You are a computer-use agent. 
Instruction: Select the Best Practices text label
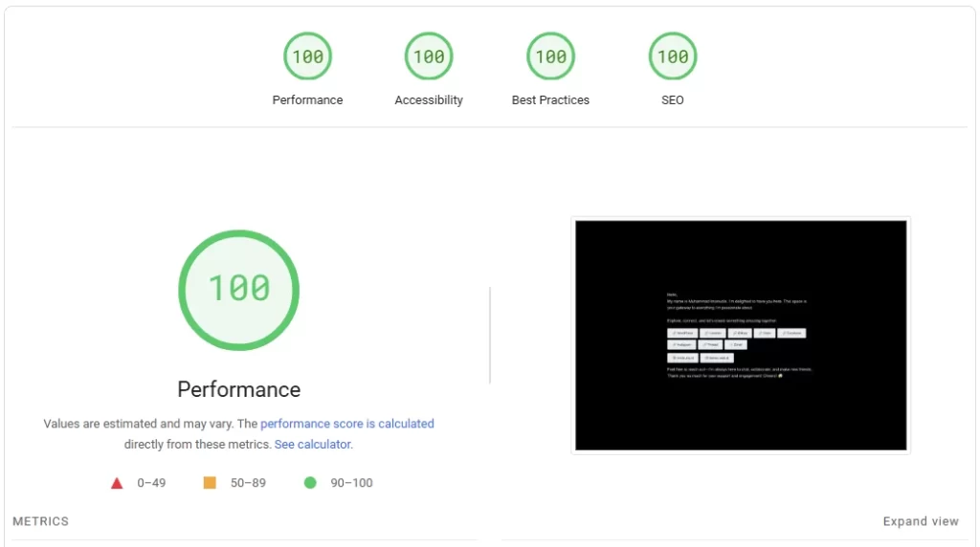click(x=550, y=100)
